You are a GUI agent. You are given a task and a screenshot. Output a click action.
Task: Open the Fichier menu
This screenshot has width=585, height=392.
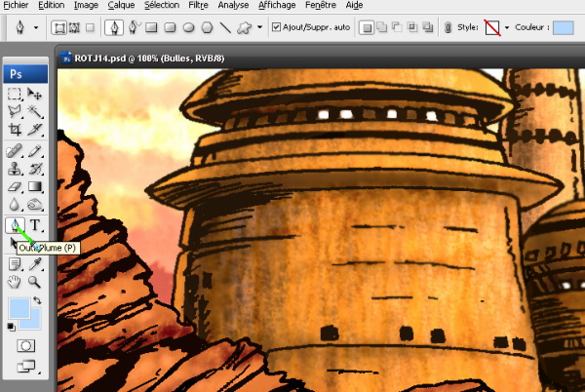point(16,5)
